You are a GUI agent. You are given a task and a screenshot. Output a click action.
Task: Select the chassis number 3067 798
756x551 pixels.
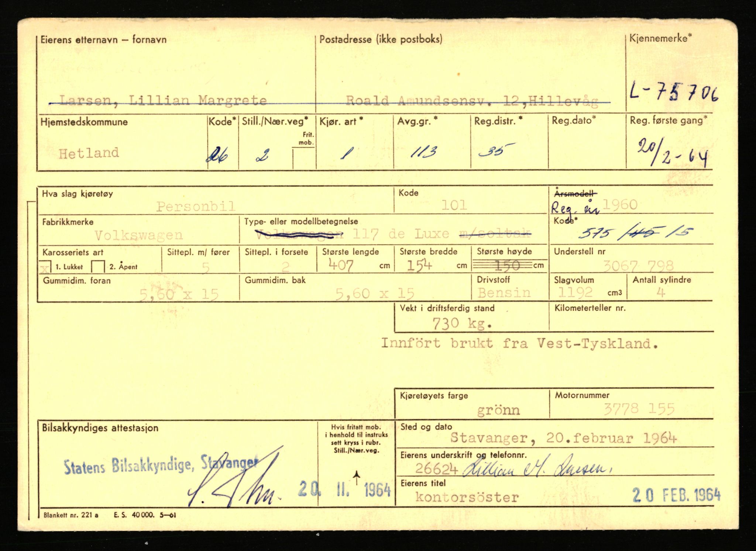(638, 266)
